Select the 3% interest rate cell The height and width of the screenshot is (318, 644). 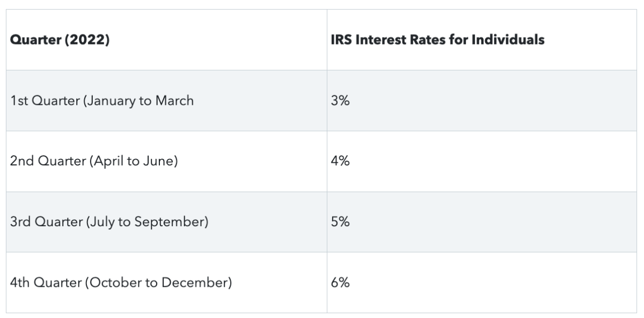point(340,100)
